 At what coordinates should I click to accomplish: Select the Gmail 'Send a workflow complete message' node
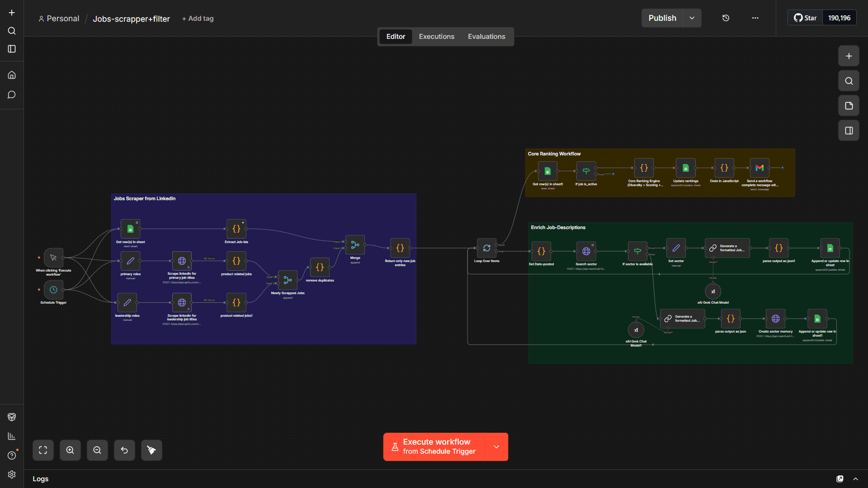pos(759,168)
